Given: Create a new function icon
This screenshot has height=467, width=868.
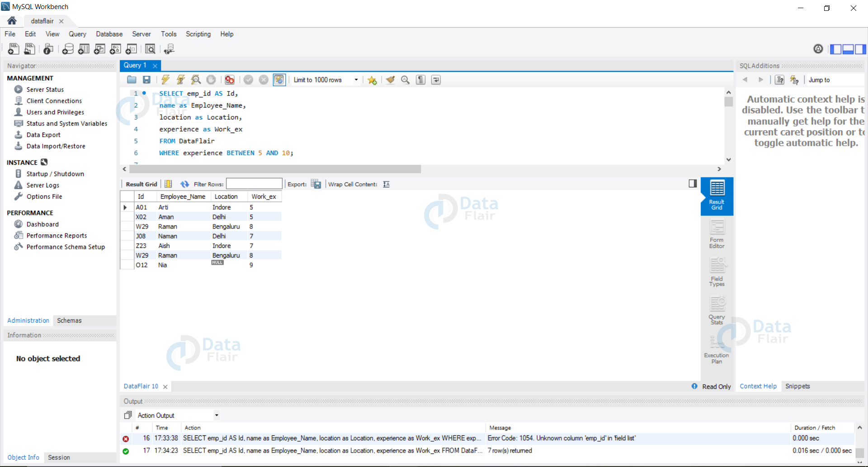Looking at the screenshot, I should click(x=131, y=49).
